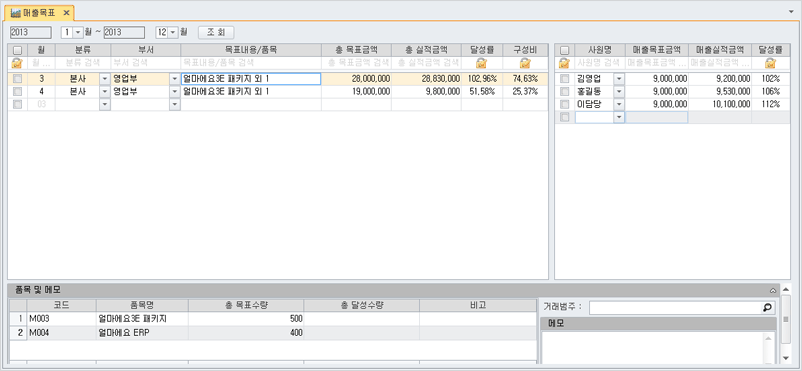The height and width of the screenshot is (371, 802).
Task: Open 부서 dropdown in month 4 row
Action: point(174,92)
